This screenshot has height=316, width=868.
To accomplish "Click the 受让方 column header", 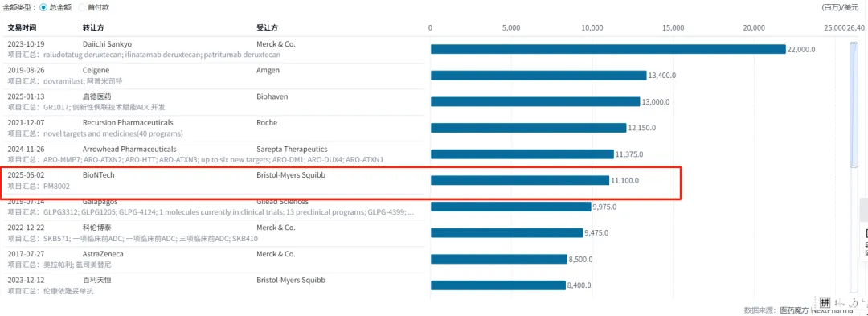I will (268, 27).
